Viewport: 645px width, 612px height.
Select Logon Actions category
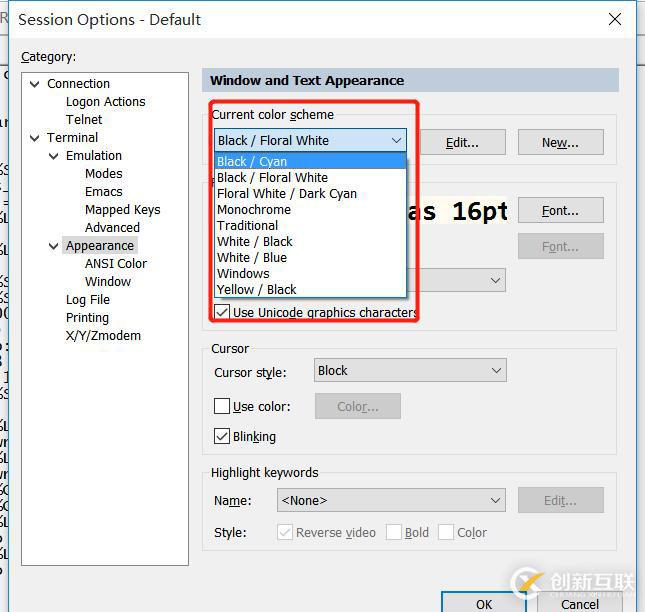click(x=106, y=102)
